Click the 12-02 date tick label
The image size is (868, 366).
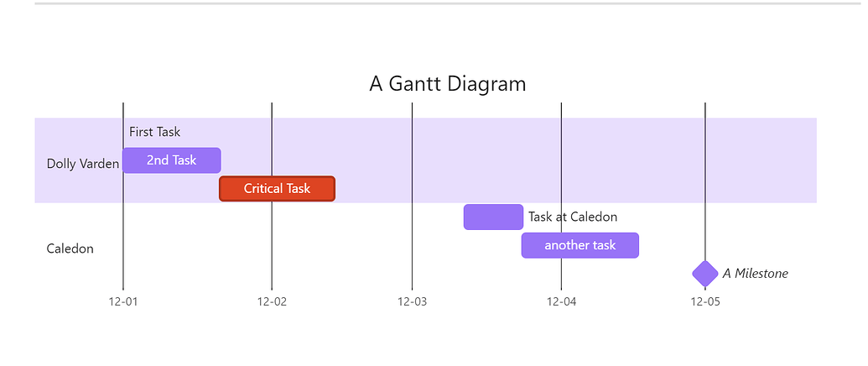[x=272, y=301]
